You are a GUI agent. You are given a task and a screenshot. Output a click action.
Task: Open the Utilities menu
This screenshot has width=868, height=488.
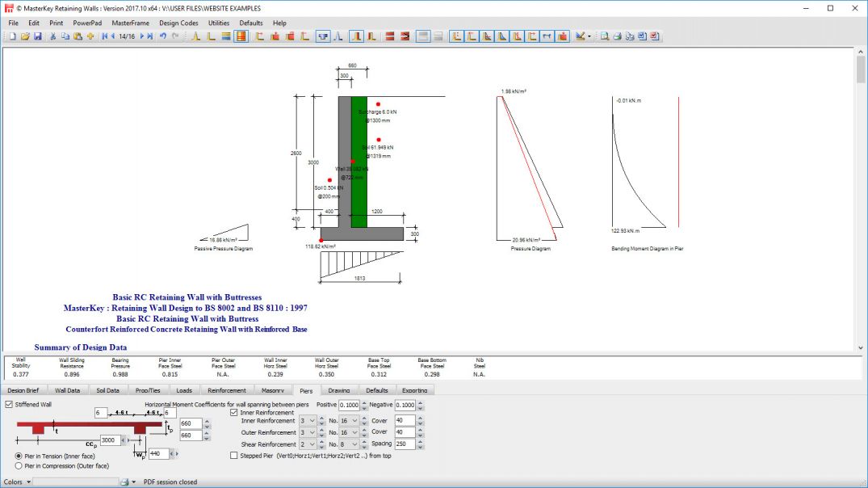coord(219,23)
